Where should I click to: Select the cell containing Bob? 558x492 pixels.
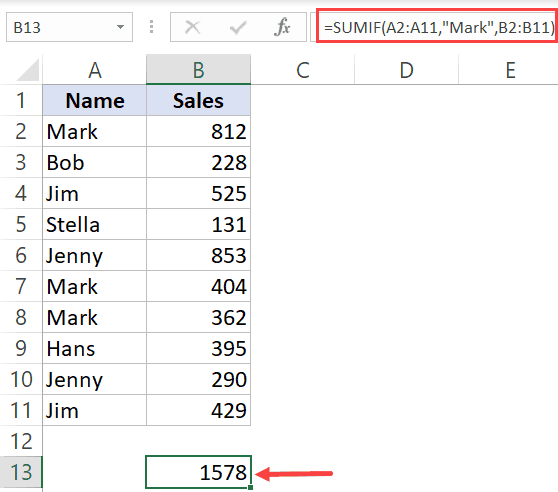click(x=95, y=162)
